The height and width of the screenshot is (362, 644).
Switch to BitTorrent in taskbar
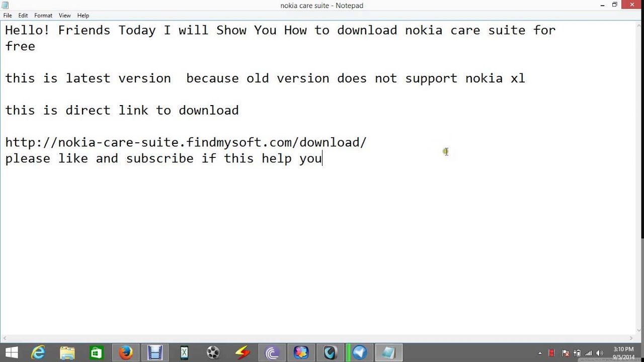(272, 352)
